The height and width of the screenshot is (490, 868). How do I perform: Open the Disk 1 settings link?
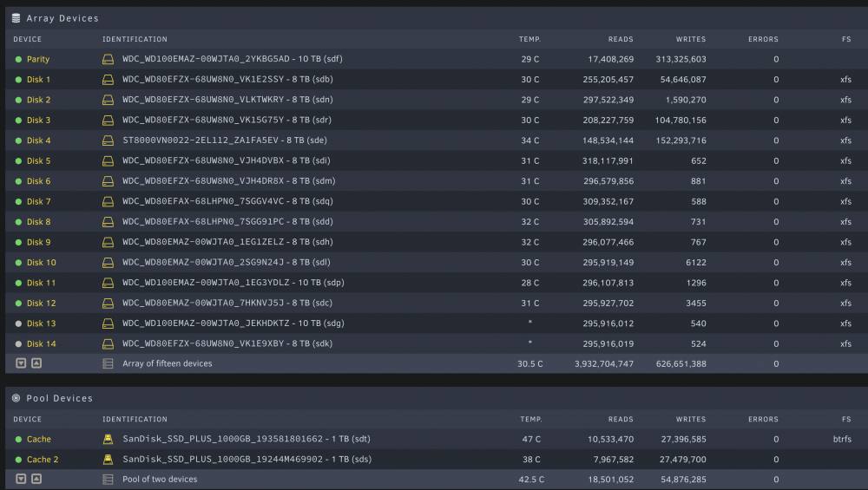point(39,80)
